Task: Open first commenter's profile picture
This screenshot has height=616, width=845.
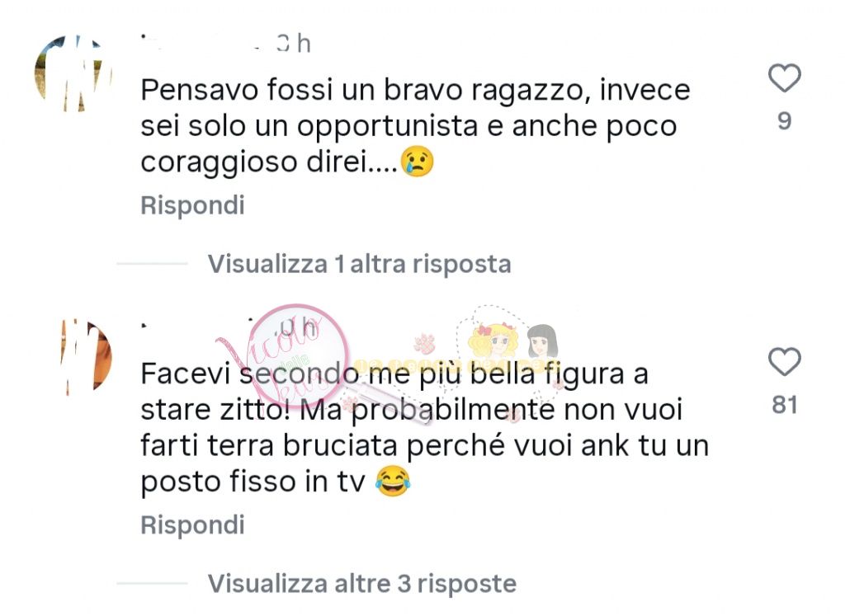Action: click(x=73, y=73)
